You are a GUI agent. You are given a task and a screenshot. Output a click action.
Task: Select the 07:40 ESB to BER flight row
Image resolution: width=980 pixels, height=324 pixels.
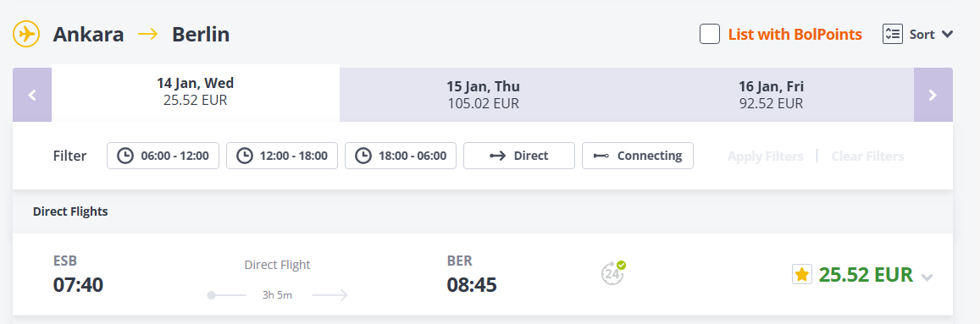pyautogui.click(x=483, y=274)
